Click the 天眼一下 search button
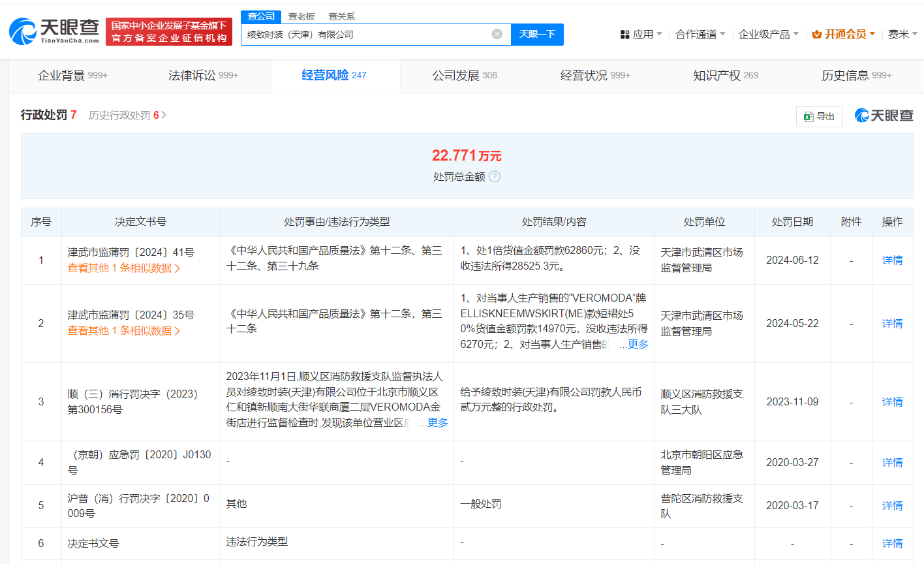This screenshot has height=564, width=924. [x=537, y=34]
